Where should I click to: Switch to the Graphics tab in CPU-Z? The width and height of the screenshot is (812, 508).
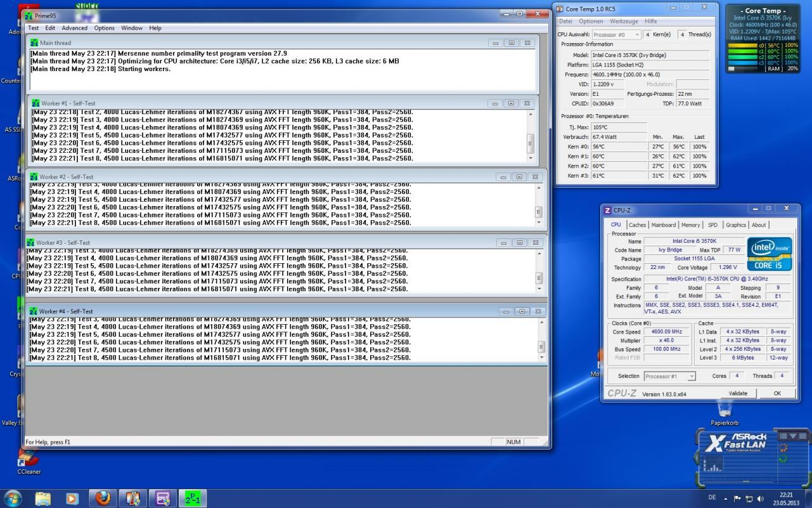(x=736, y=225)
